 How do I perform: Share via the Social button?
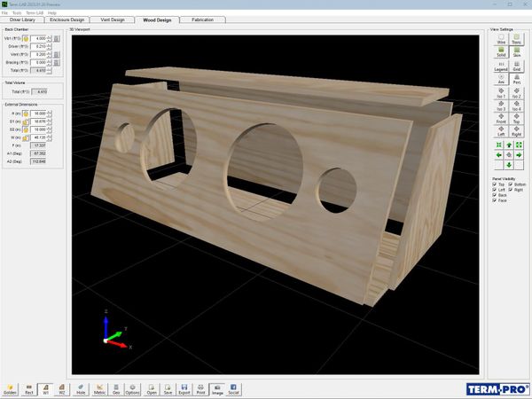coord(233,389)
